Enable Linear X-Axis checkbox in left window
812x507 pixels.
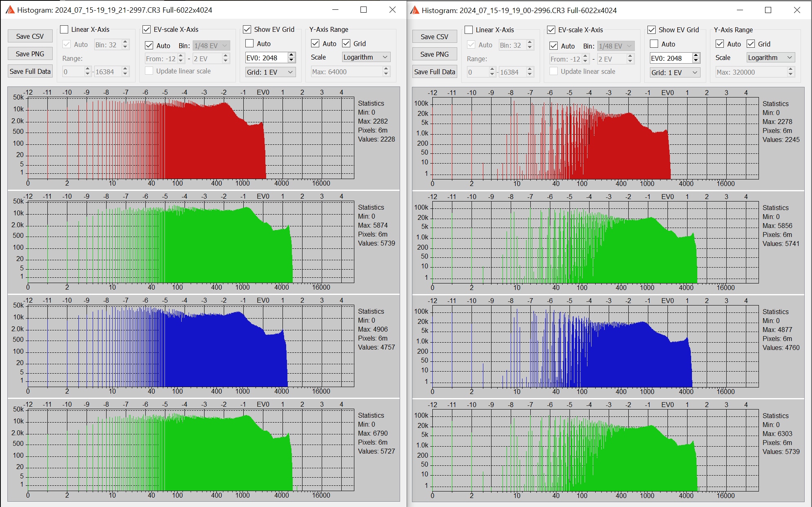coord(65,29)
